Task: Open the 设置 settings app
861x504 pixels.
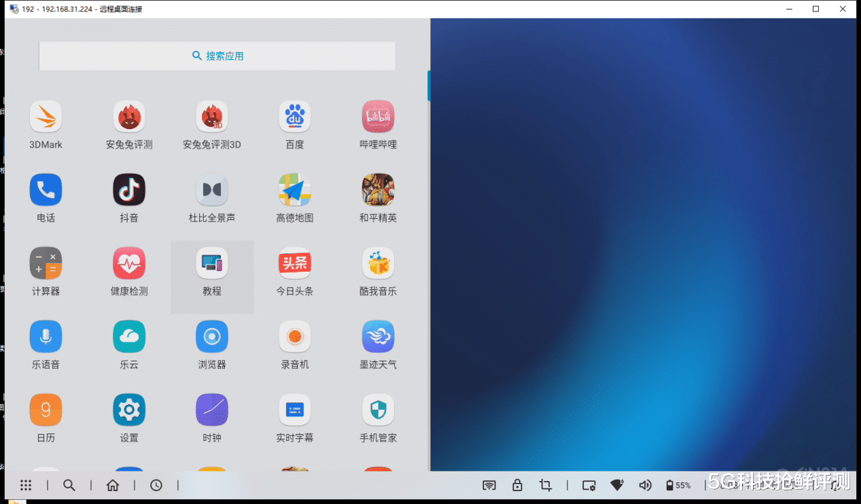Action: [128, 410]
